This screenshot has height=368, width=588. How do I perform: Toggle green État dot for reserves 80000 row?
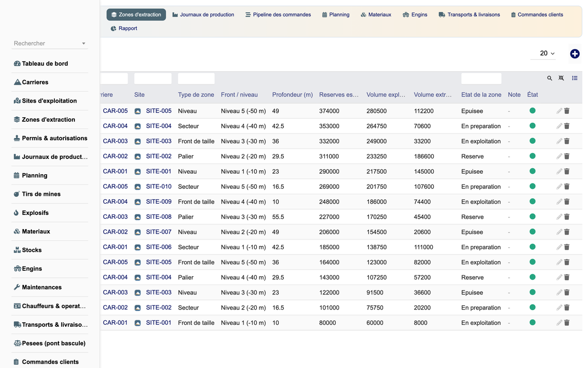click(x=533, y=323)
